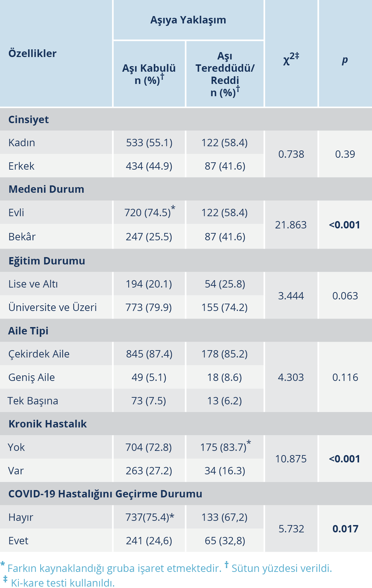Click the "Aşı Kabulü n (%)" column header
This screenshot has width=372, height=588.
point(149,74)
